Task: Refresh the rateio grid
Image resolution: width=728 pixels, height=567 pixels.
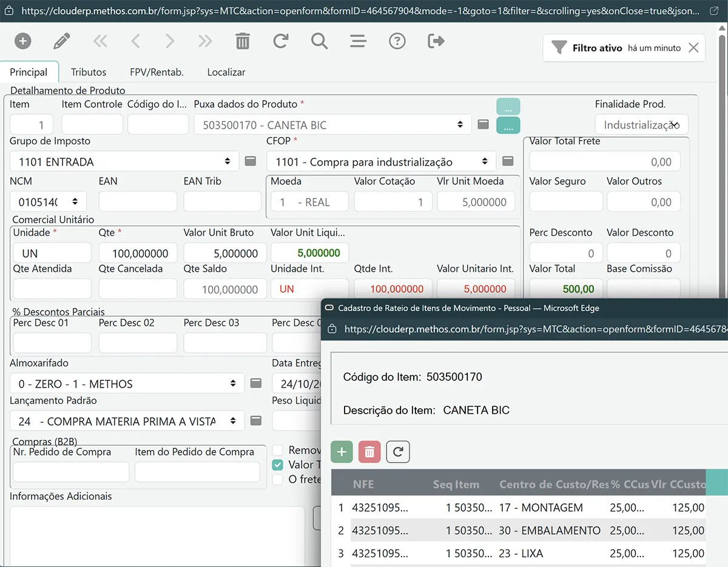Action: (398, 452)
